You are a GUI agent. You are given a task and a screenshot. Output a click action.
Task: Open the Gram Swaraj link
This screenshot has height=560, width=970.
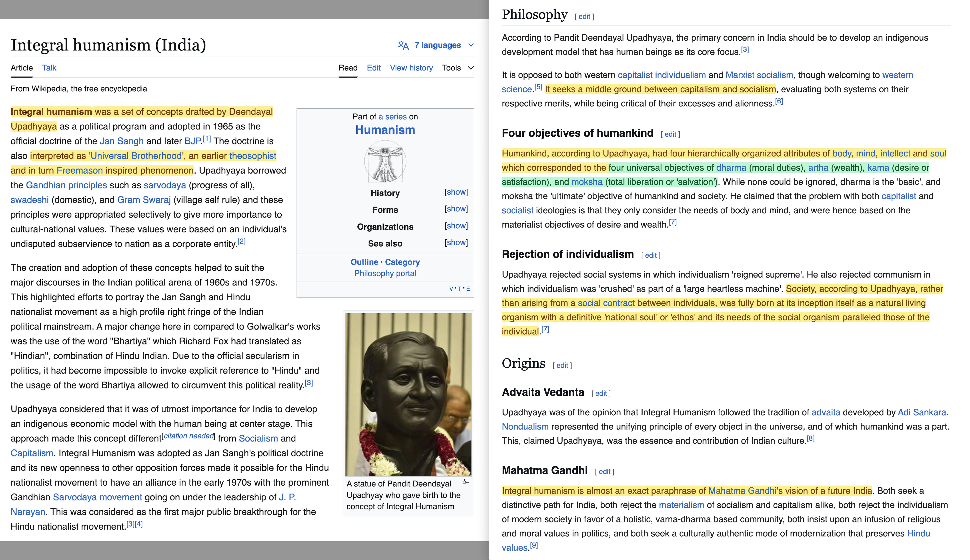tap(144, 200)
